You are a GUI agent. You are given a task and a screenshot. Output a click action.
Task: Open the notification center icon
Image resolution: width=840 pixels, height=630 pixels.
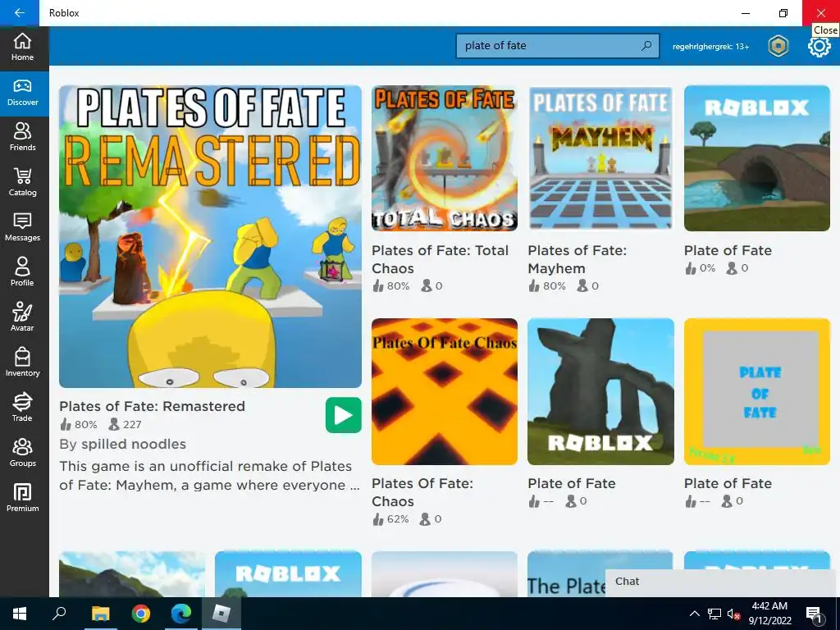pos(814,614)
